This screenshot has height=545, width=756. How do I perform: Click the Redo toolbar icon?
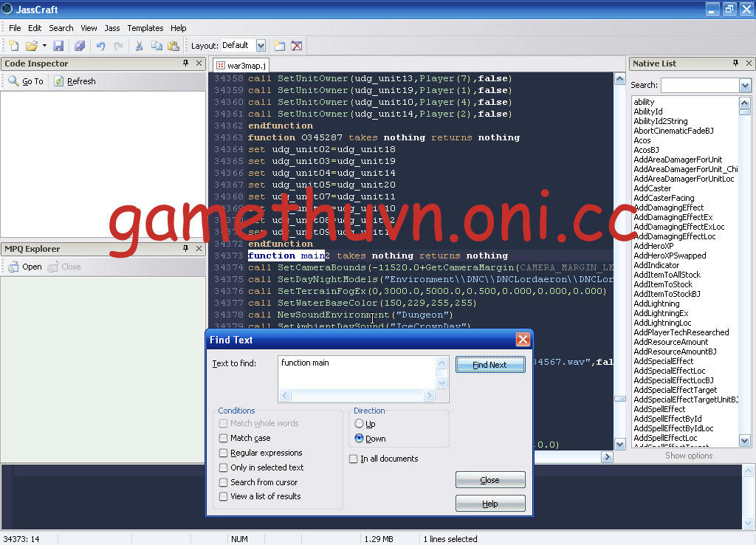[119, 46]
